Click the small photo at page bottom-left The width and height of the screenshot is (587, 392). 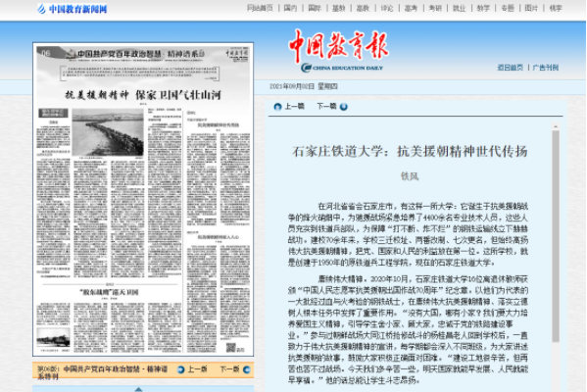pos(53,337)
